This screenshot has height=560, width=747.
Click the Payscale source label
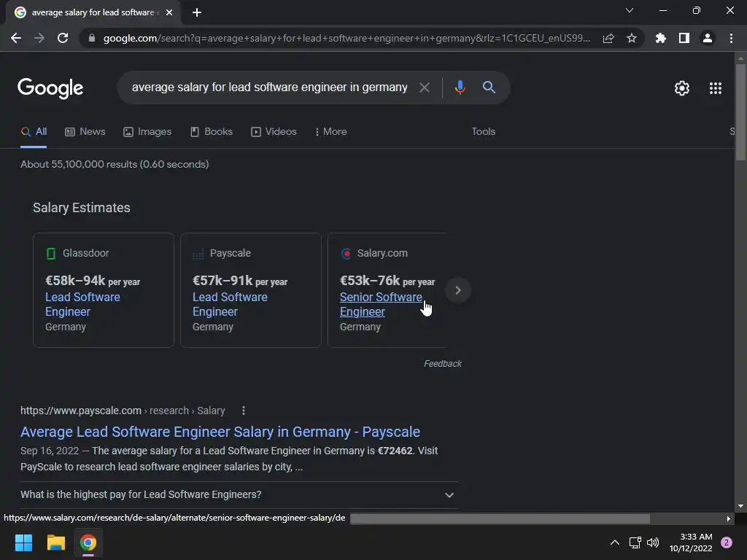pyautogui.click(x=230, y=253)
